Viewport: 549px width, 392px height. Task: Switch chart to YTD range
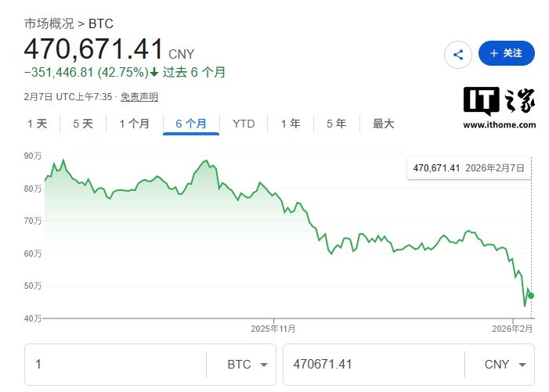point(244,124)
